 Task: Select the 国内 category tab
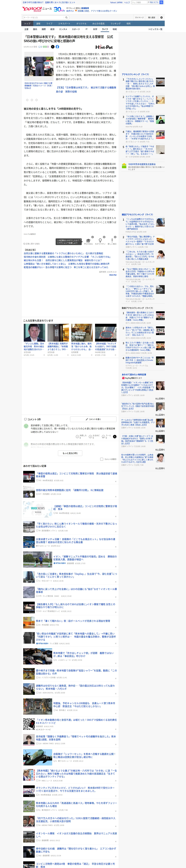35,29
